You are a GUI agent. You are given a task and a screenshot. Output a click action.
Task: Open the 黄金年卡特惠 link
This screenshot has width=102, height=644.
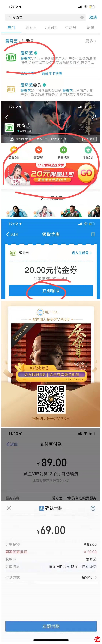[x=52, y=73]
